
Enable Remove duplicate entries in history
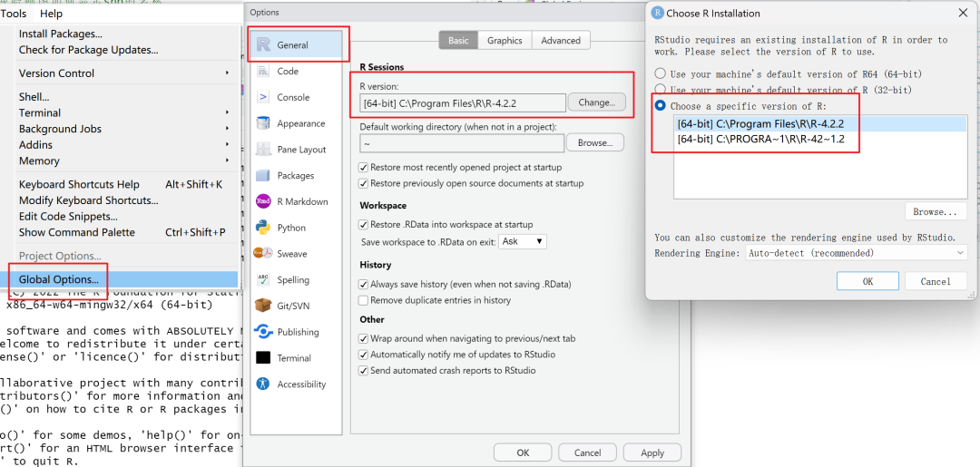pos(363,300)
